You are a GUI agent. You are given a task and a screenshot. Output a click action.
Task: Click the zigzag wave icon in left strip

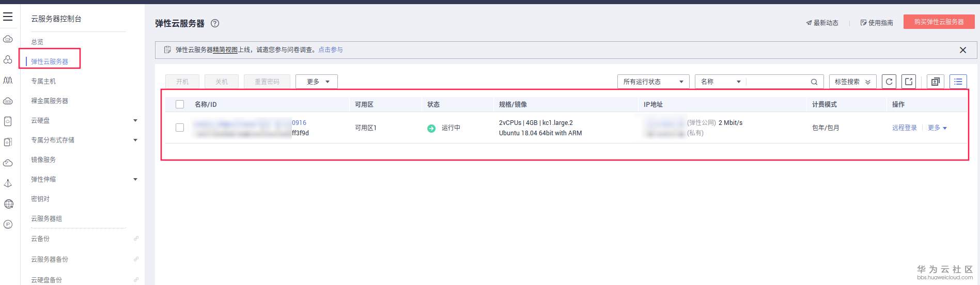(8, 80)
